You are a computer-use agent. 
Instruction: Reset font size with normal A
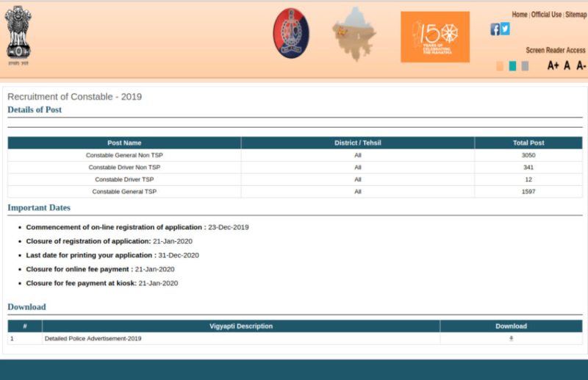point(567,66)
